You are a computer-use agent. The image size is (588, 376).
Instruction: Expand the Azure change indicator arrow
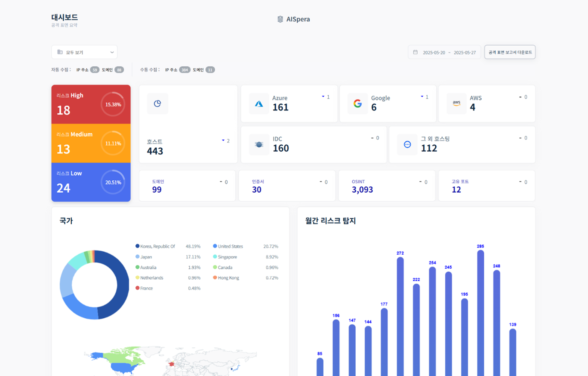323,97
